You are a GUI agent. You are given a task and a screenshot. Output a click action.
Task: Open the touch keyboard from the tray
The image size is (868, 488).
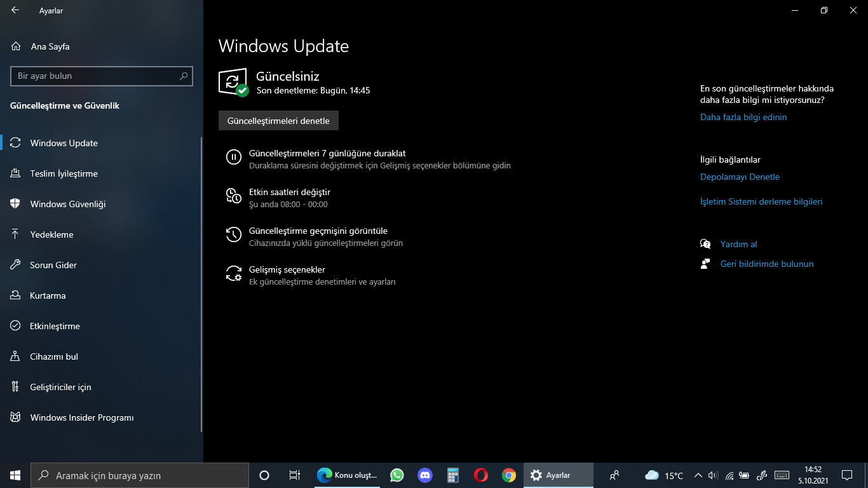point(782,475)
